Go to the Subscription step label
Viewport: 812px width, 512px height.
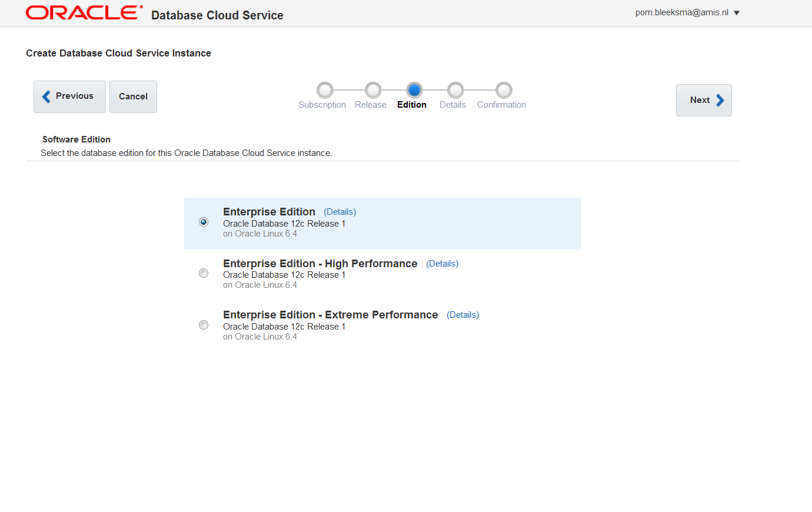[x=322, y=105]
